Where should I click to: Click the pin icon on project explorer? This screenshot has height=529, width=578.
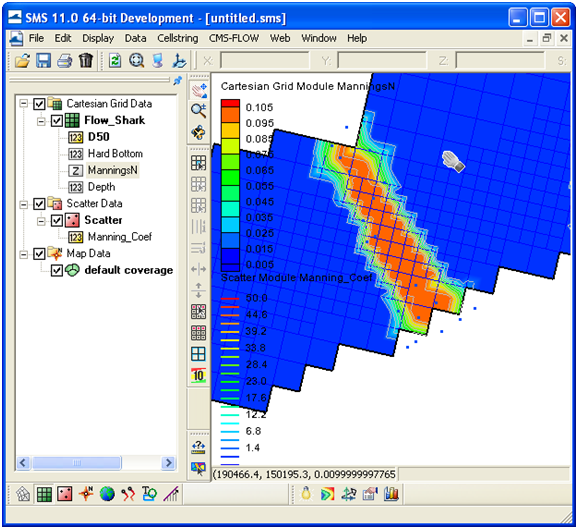tap(178, 80)
